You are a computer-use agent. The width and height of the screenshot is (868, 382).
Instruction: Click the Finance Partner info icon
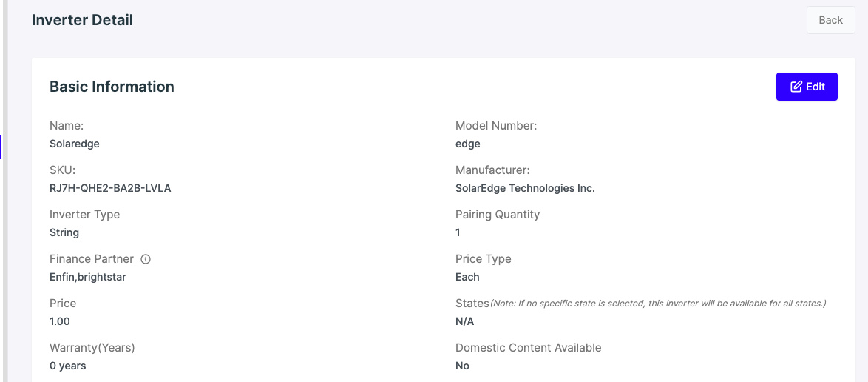click(146, 259)
